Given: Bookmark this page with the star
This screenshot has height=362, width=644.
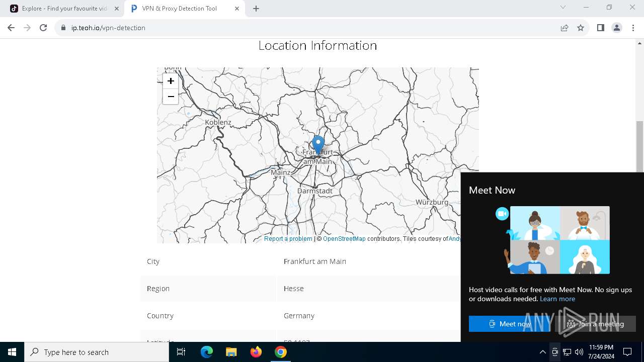Looking at the screenshot, I should pyautogui.click(x=581, y=28).
